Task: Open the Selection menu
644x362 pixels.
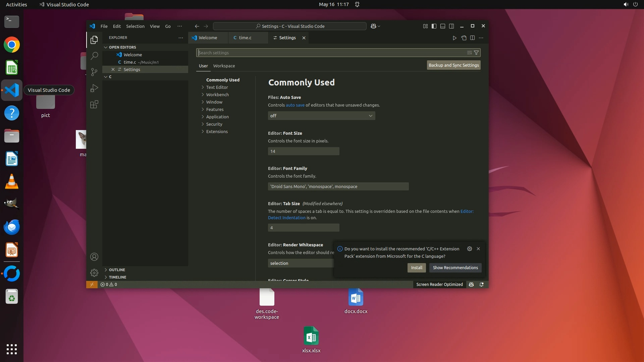Action: pyautogui.click(x=135, y=26)
